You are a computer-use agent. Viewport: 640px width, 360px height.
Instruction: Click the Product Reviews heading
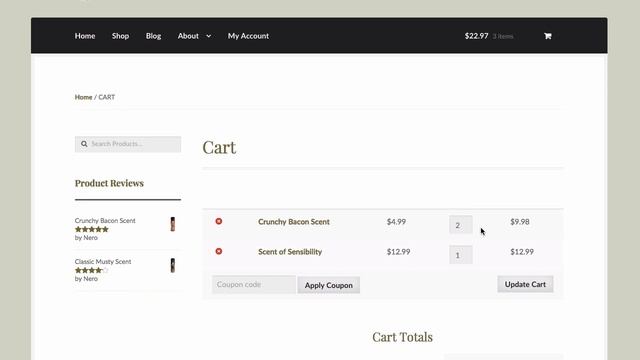coord(109,183)
